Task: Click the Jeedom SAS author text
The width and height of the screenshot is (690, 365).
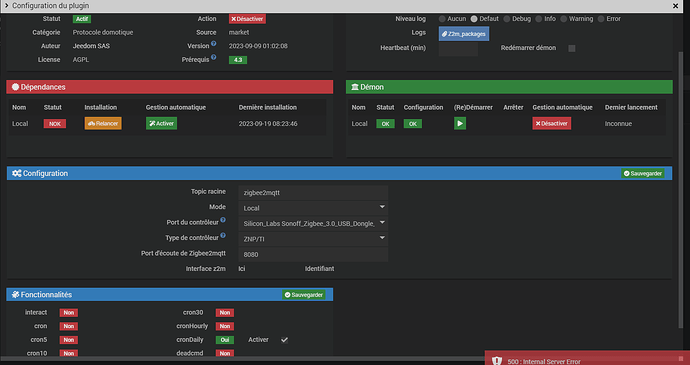Action: [91, 46]
